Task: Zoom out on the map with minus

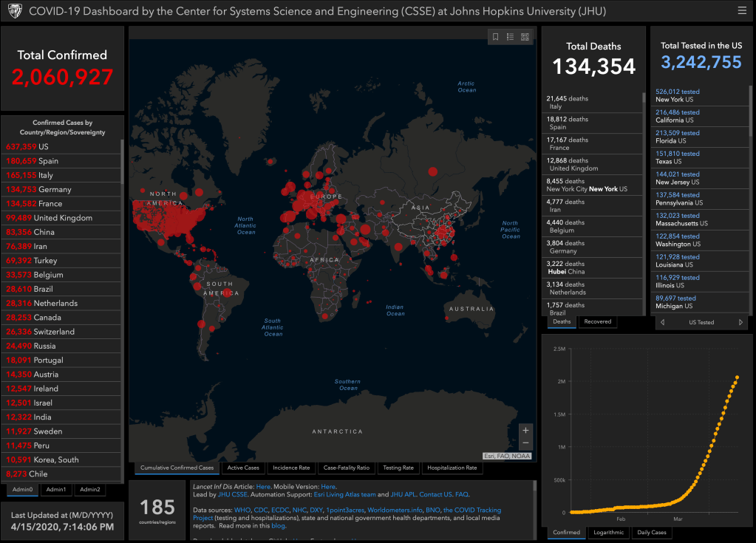Action: click(x=525, y=443)
